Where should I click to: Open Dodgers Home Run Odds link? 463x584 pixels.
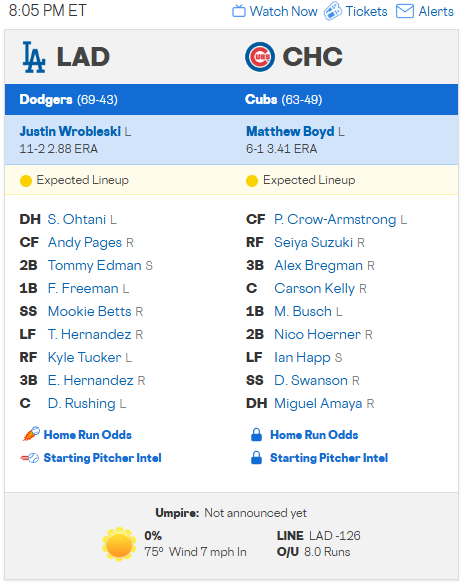tap(88, 435)
